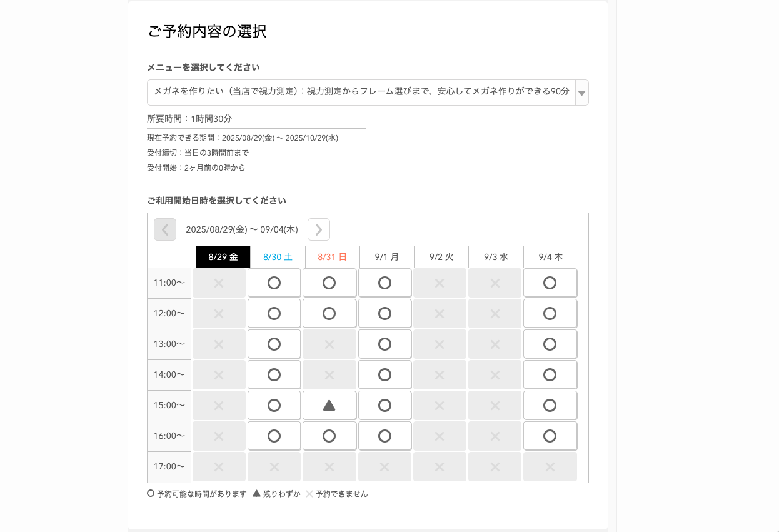Reserve the 13:00 slot on 8/30
Viewport: 779px width, 532px height.
274,344
